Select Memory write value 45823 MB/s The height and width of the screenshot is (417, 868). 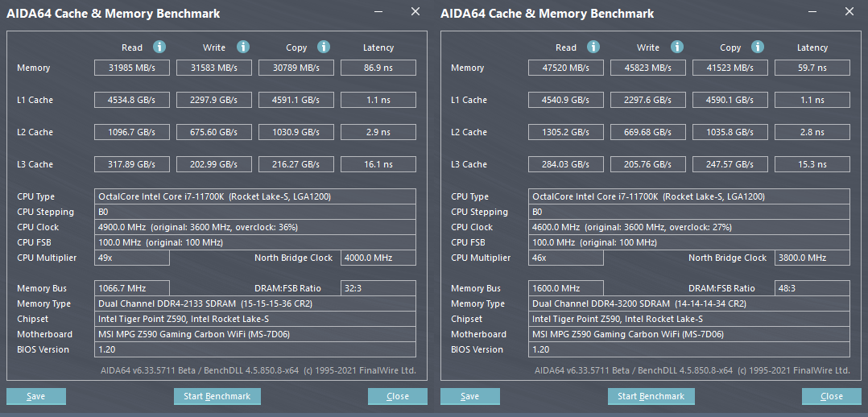click(x=648, y=68)
